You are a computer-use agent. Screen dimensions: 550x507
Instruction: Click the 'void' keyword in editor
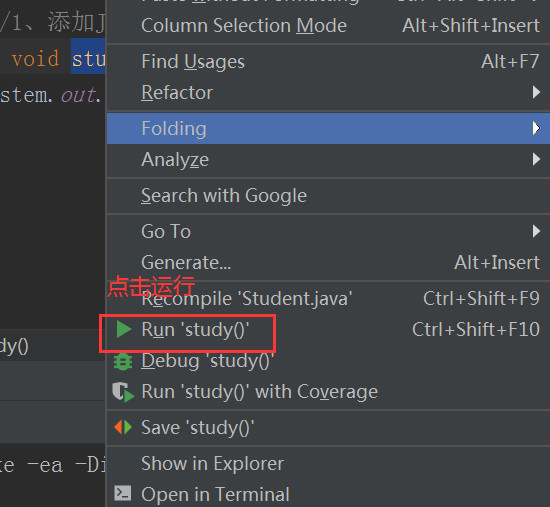[35, 58]
